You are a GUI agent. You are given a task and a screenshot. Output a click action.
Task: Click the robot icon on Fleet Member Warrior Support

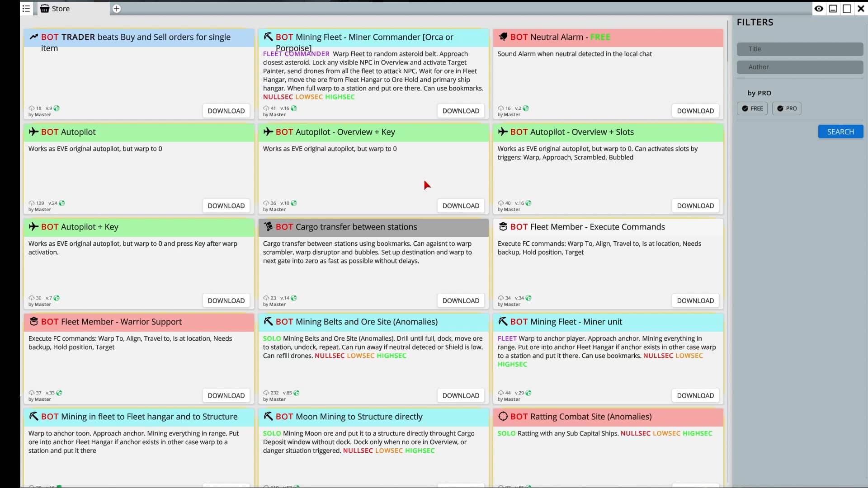(x=33, y=321)
